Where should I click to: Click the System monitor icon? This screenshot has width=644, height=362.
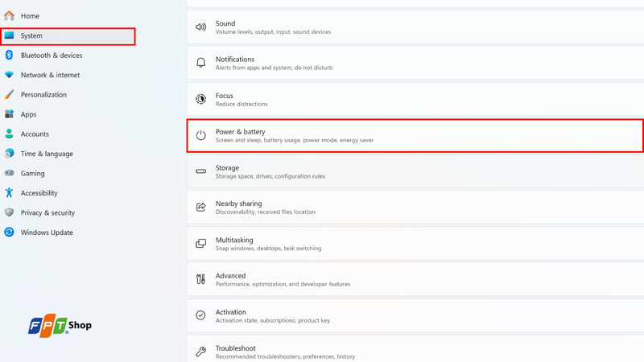coord(9,35)
